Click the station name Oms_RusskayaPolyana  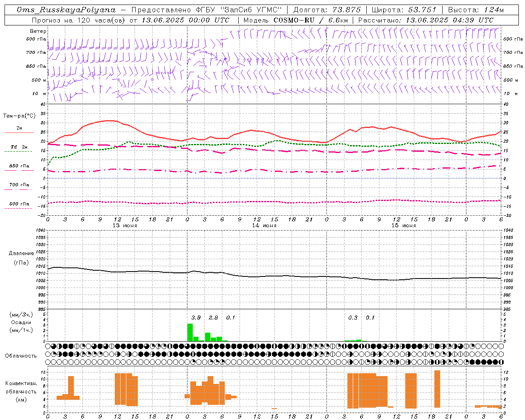[66, 10]
